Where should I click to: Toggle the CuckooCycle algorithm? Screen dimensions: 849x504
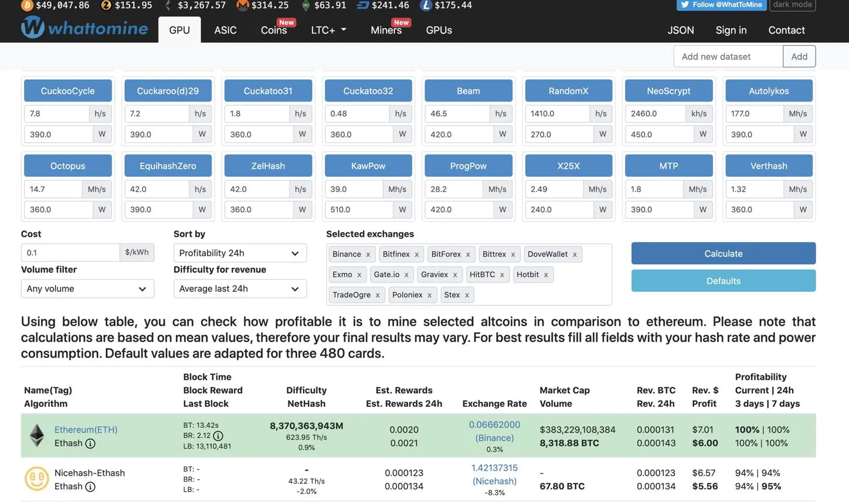[68, 91]
